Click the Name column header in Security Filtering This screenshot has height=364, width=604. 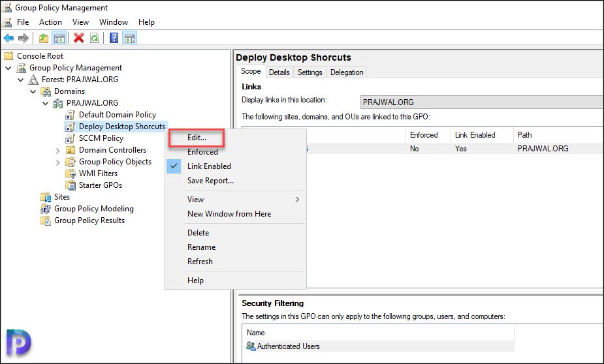[x=378, y=333]
